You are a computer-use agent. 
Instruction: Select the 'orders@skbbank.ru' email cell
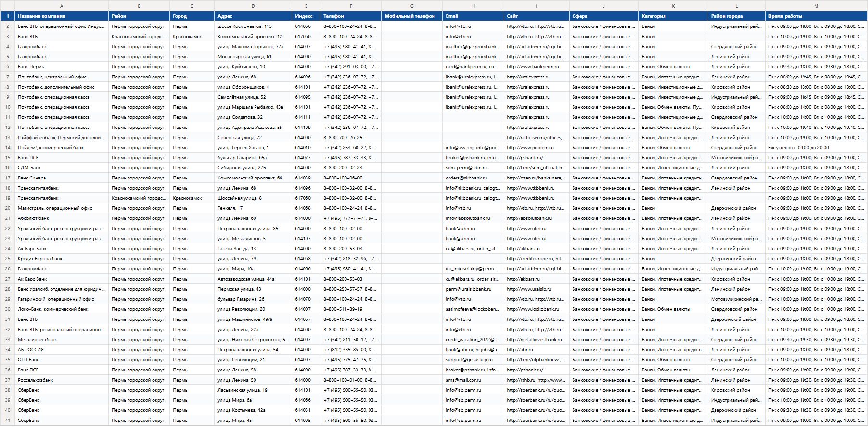pyautogui.click(x=473, y=178)
